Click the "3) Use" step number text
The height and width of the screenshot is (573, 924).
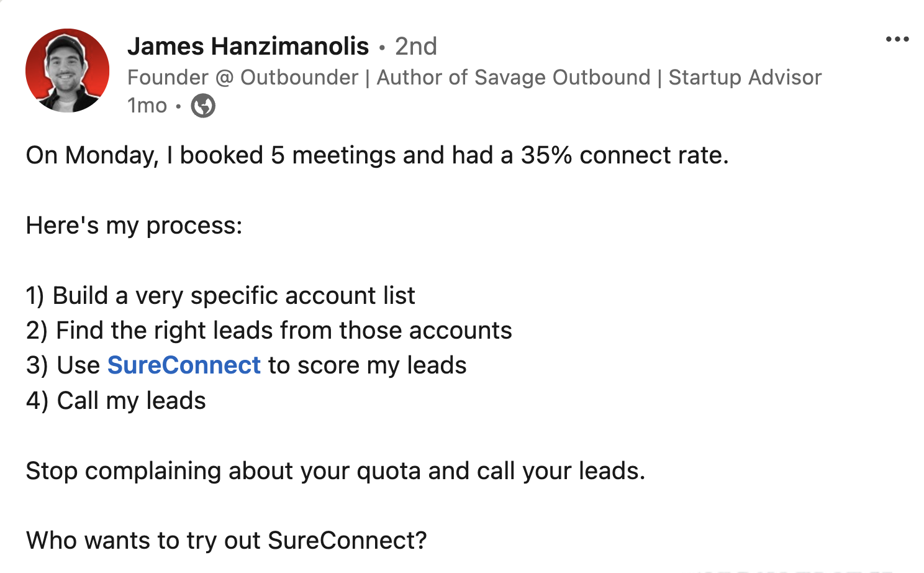pyautogui.click(x=63, y=365)
